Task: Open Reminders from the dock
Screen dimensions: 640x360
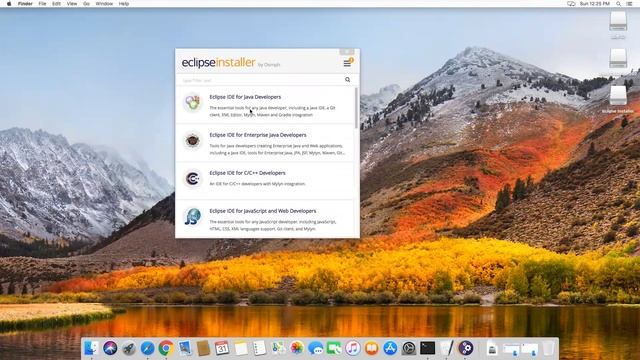Action: [x=259, y=348]
